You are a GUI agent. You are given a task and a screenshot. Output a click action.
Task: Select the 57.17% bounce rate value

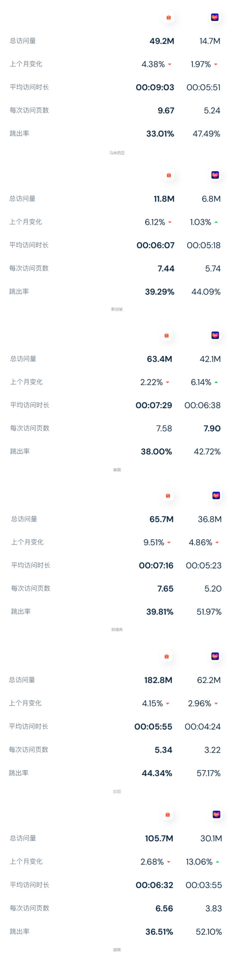click(209, 773)
